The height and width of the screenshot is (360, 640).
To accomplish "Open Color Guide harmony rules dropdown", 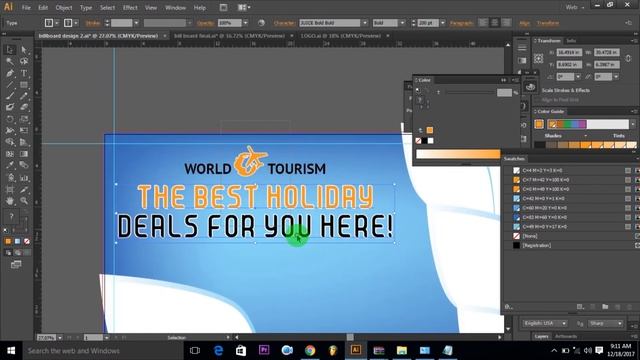I will click(633, 124).
